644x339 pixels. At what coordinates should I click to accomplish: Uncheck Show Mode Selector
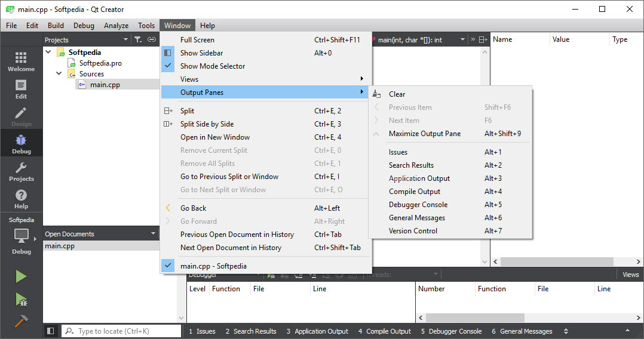click(212, 66)
